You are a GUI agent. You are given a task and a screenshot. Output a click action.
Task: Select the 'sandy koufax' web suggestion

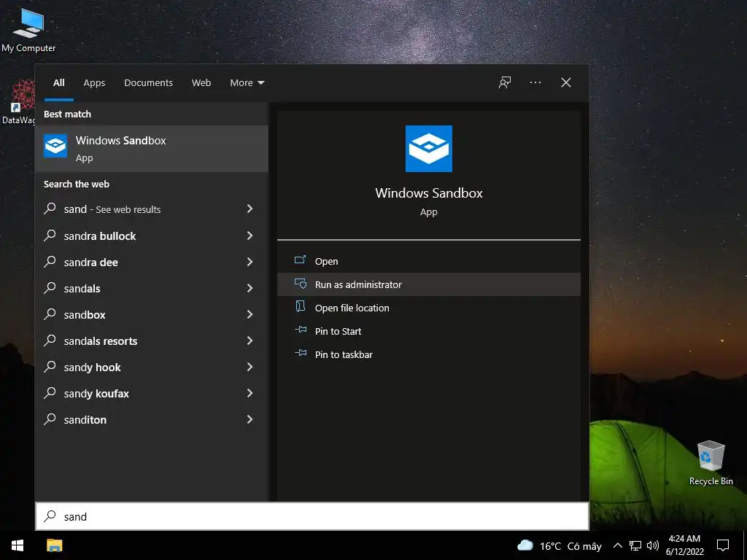[x=152, y=393]
